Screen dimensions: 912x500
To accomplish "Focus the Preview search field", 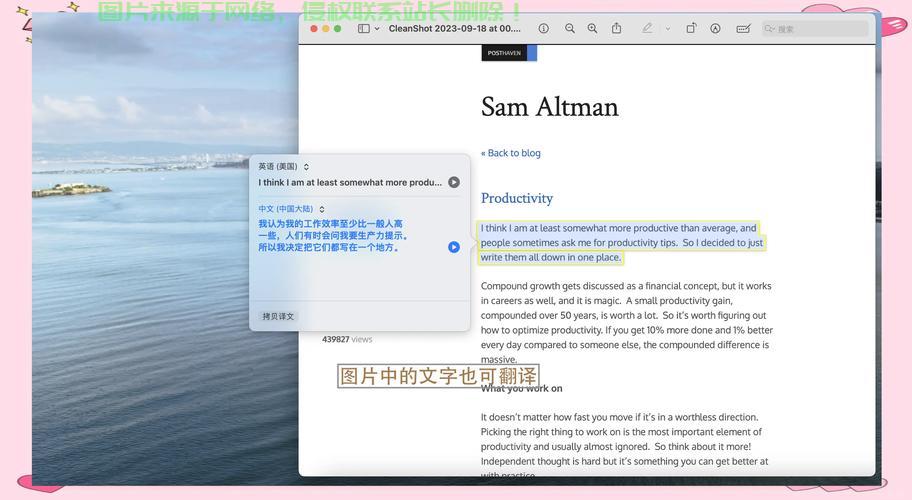I will (x=815, y=28).
